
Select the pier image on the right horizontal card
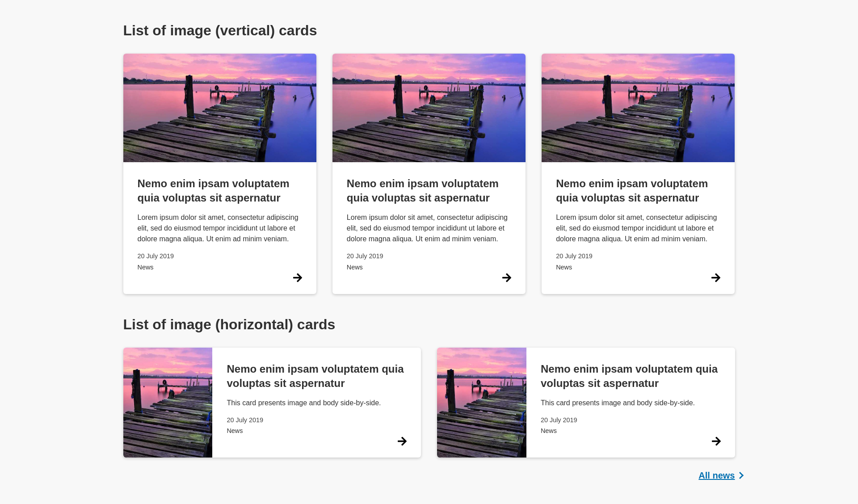482,402
